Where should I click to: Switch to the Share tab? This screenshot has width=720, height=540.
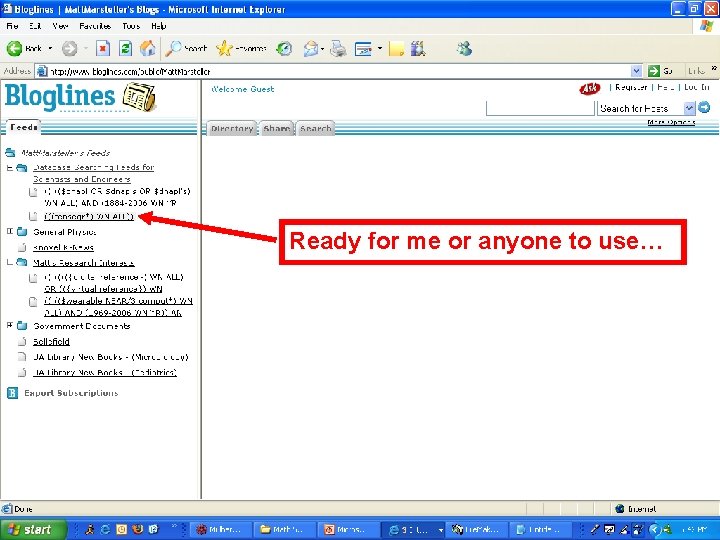pyautogui.click(x=276, y=129)
